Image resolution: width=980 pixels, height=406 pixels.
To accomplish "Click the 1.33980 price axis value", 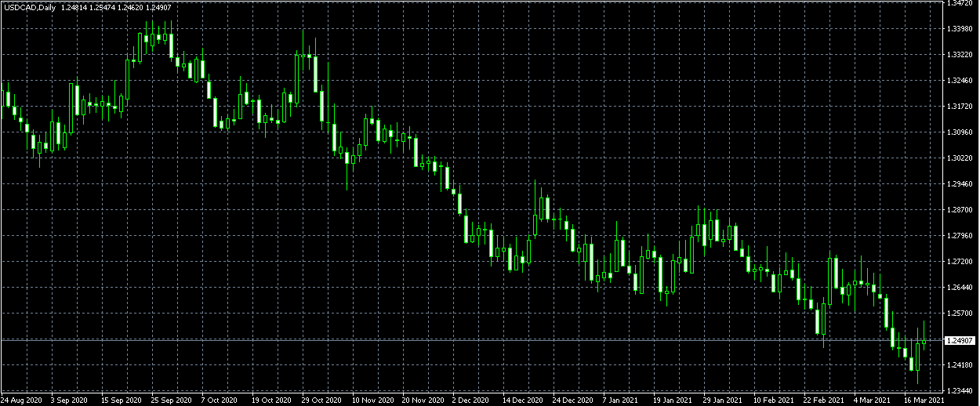I will pos(960,29).
